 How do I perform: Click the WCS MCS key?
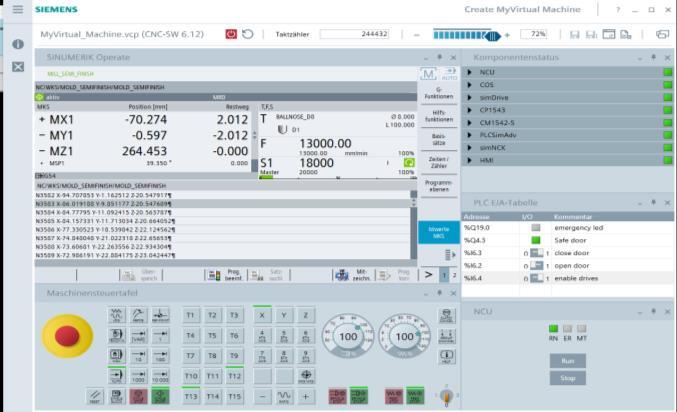[x=306, y=376]
